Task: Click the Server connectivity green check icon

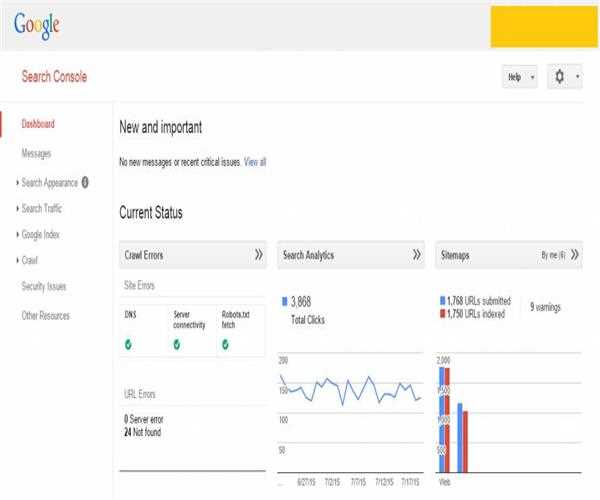Action: (177, 344)
